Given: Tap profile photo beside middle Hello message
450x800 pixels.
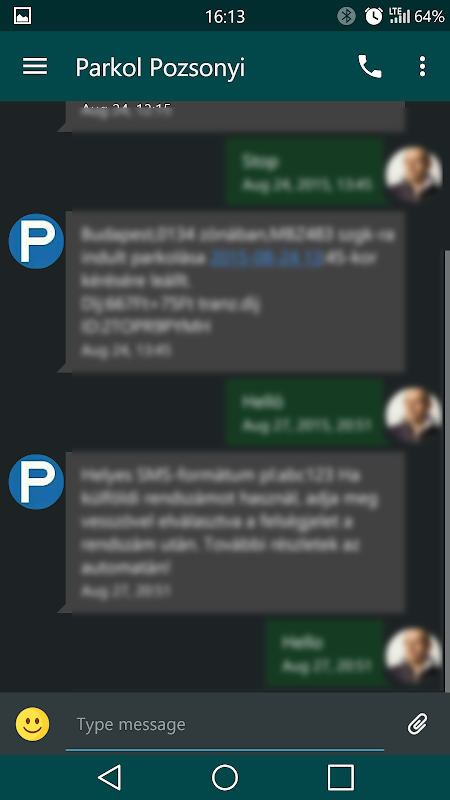Looking at the screenshot, I should (414, 414).
